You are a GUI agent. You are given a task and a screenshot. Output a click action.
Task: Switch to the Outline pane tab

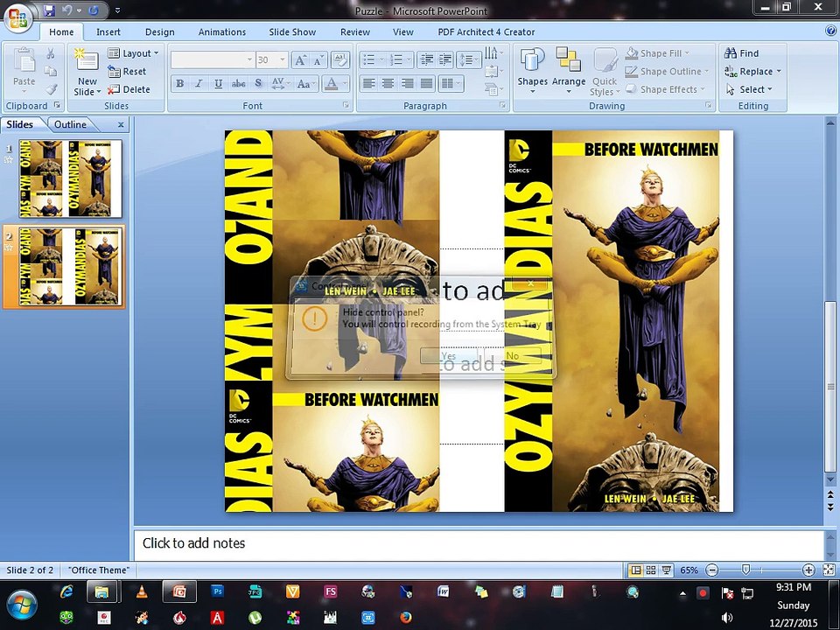[x=70, y=124]
